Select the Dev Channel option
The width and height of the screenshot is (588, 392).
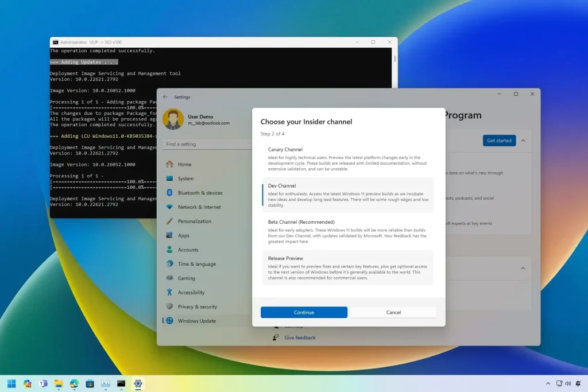(x=347, y=193)
